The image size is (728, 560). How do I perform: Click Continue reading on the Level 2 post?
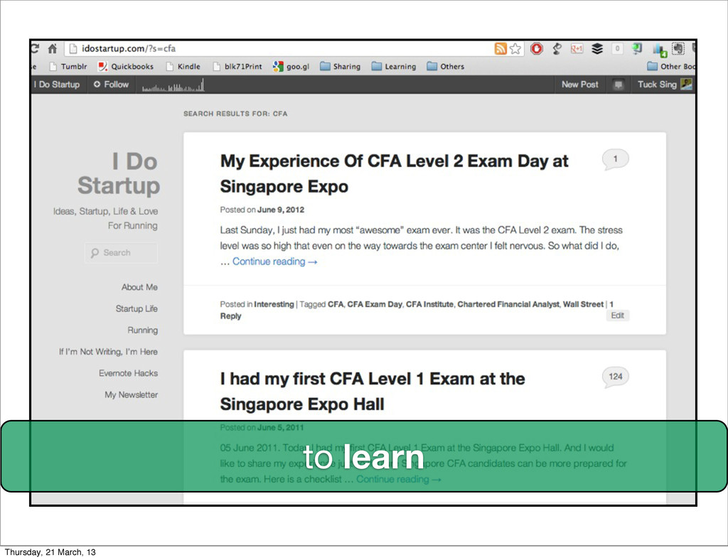click(x=275, y=262)
